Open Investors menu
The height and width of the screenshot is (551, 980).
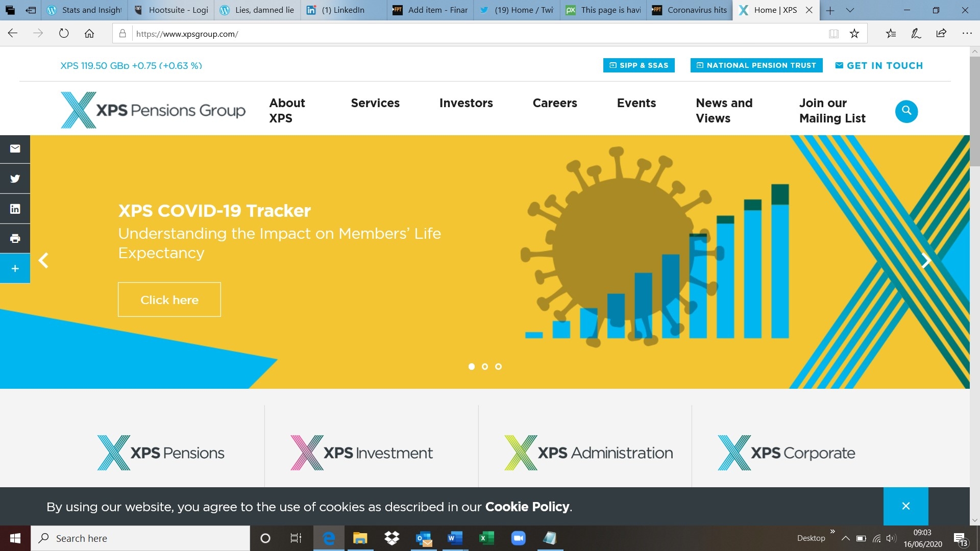[466, 103]
